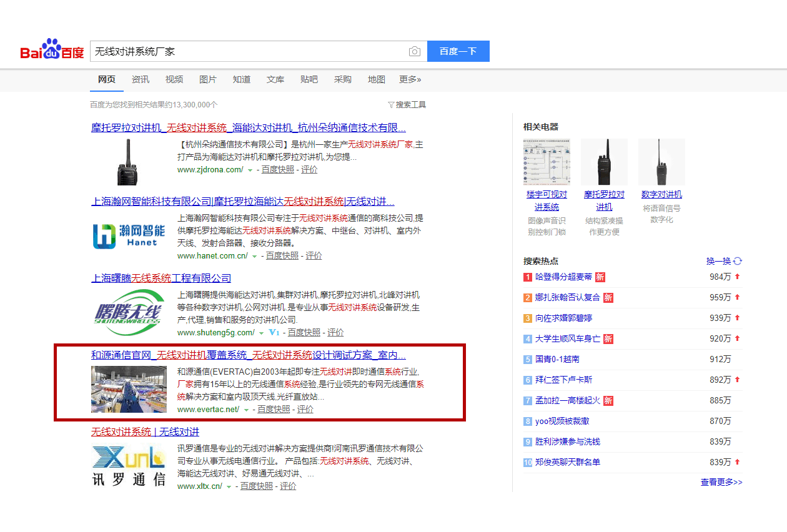Image resolution: width=787 pixels, height=532 pixels.
Task: Open 百度快照 for www.evertac.net
Action: tap(274, 409)
